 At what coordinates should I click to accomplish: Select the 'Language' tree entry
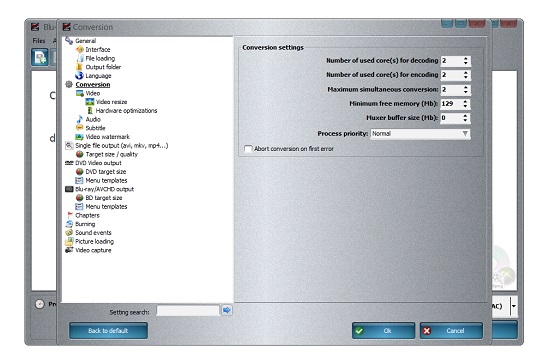(x=98, y=76)
